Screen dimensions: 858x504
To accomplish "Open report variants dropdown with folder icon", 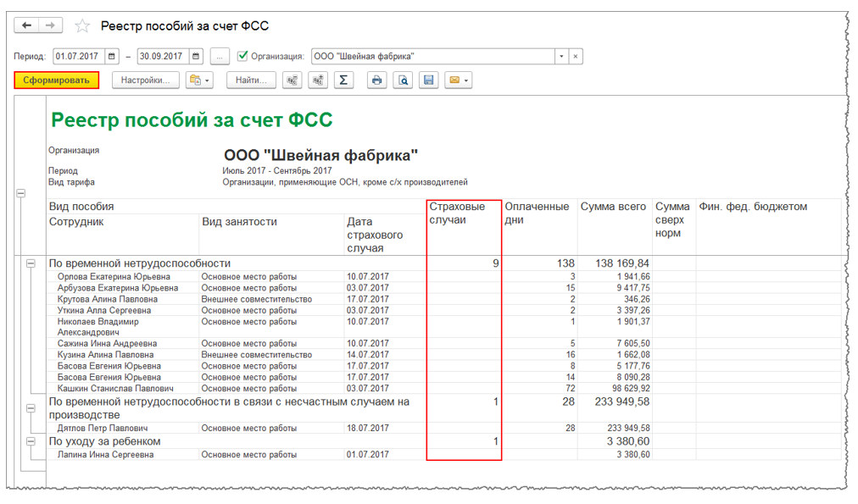I will [x=199, y=80].
